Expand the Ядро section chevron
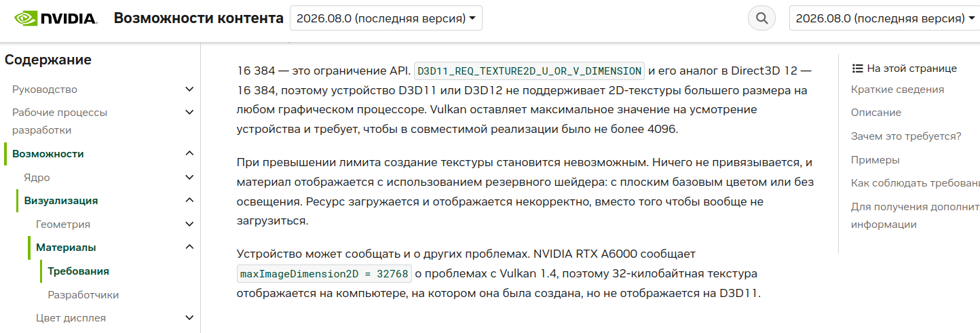This screenshot has width=980, height=333. coord(189,178)
